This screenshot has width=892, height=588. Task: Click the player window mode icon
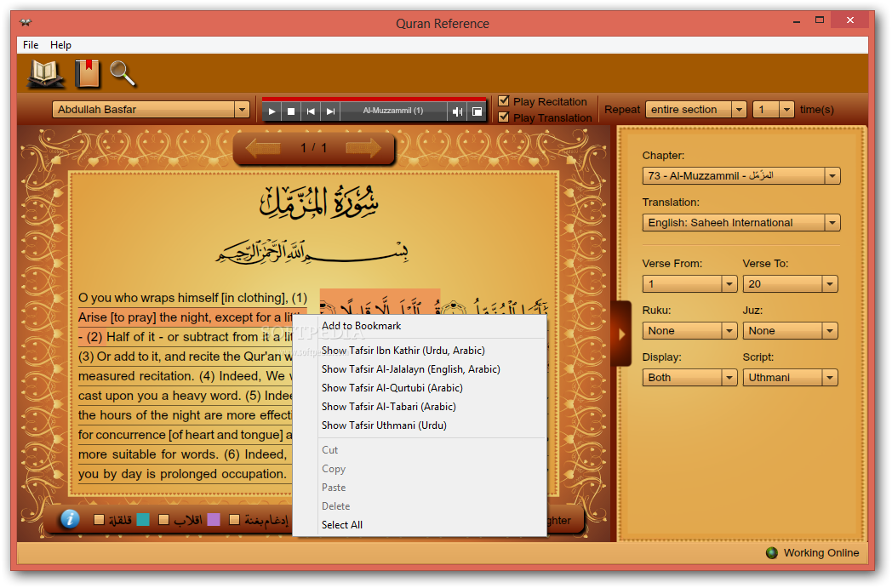pos(477,111)
